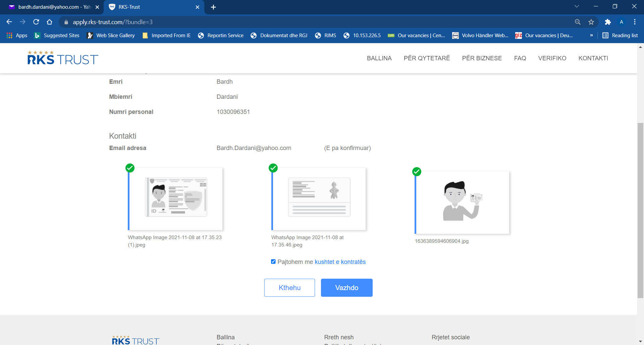The width and height of the screenshot is (644, 345).
Task: Bookmark this page with the star icon
Action: [x=591, y=22]
